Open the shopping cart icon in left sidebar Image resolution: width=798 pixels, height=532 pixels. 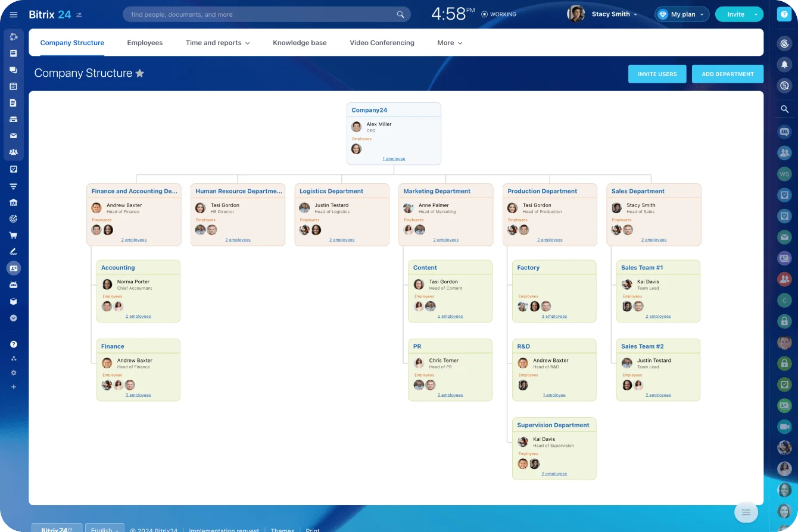14,235
